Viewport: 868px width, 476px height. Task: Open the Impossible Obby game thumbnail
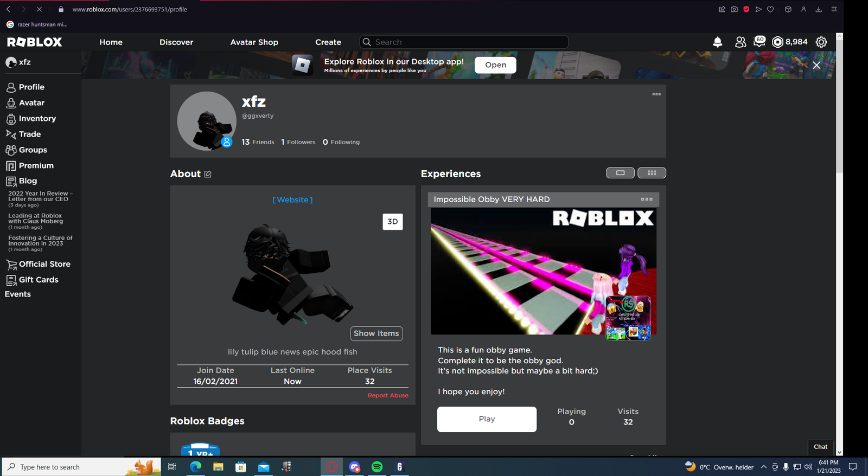(543, 271)
